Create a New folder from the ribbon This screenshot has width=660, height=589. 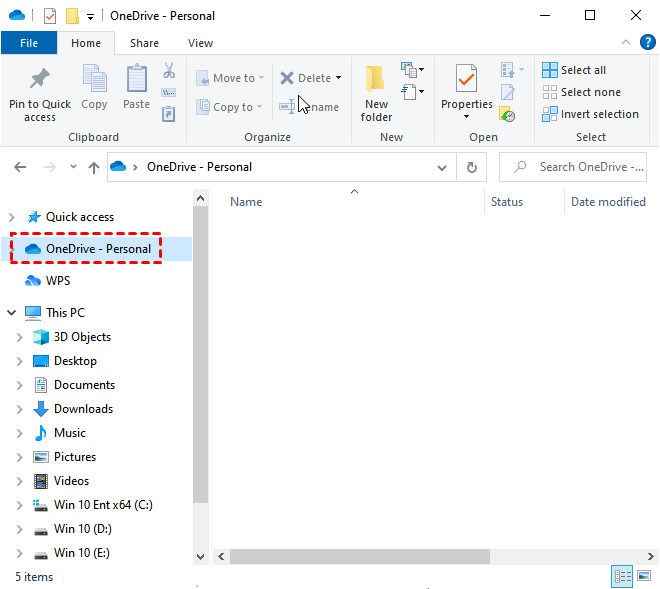point(376,92)
